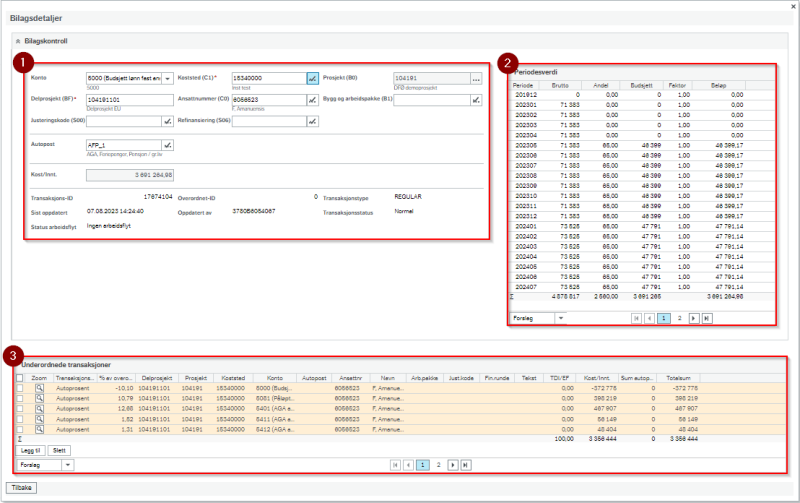Open page 2 in Underordnede transaksjoner pager
This screenshot has width=800, height=503.
tap(438, 465)
